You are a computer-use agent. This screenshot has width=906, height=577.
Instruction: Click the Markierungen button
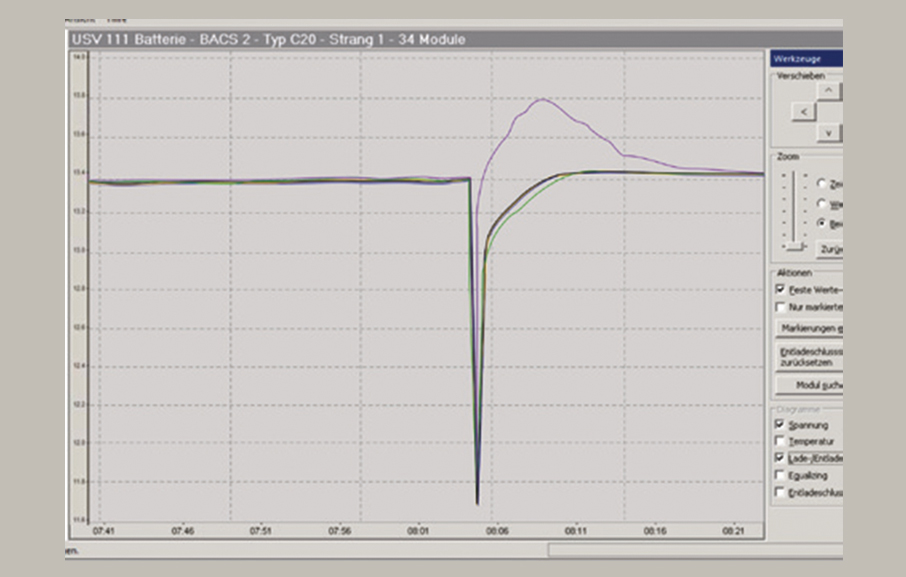coord(809,328)
